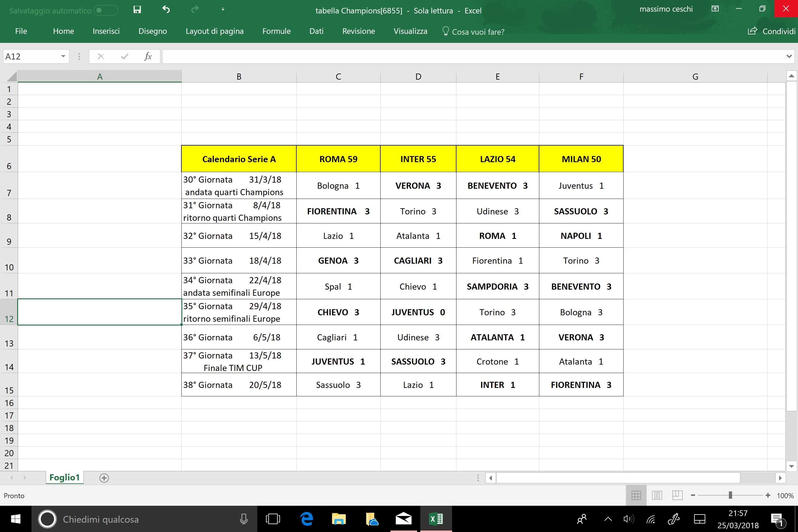Open the ribbon display options icon
The height and width of the screenshot is (532, 798).
(x=715, y=9)
